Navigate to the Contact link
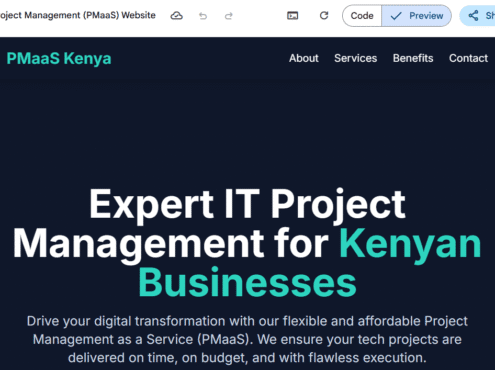Image resolution: width=495 pixels, height=370 pixels. pos(468,58)
